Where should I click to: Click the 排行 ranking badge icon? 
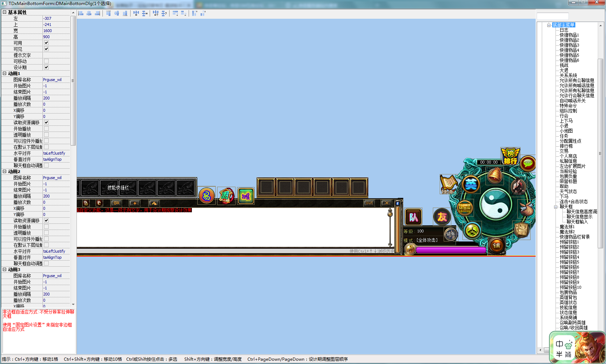tap(510, 156)
